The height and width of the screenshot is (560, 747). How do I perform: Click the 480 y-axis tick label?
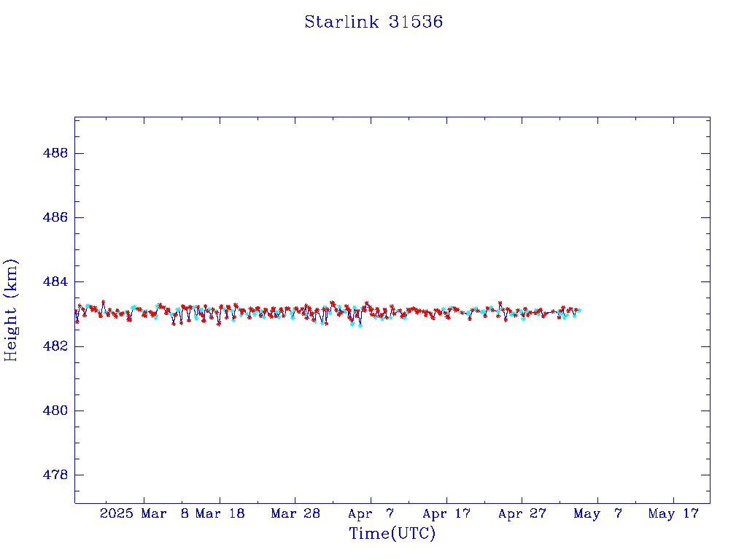pos(55,410)
